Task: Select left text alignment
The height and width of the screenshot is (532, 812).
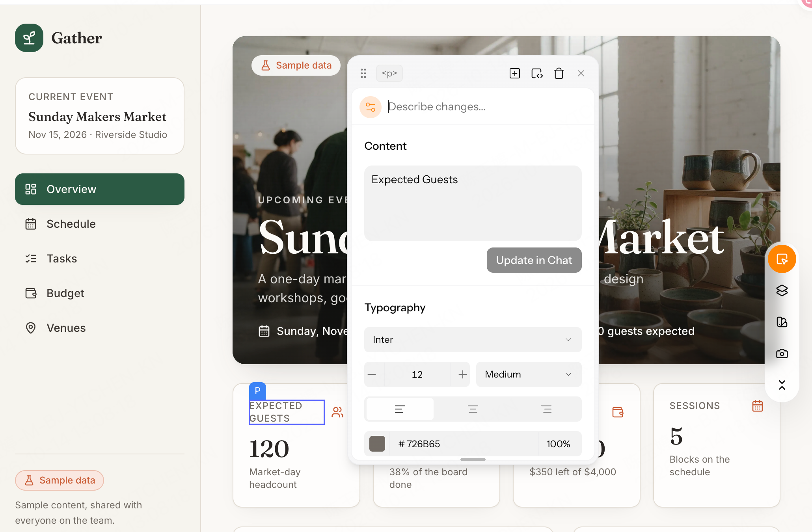Action: tap(400, 409)
